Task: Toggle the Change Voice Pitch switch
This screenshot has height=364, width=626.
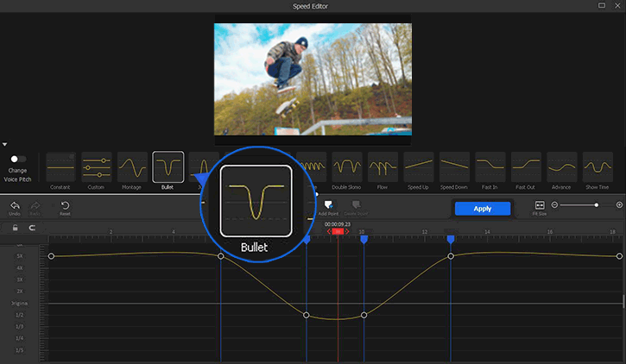Action: (17, 159)
